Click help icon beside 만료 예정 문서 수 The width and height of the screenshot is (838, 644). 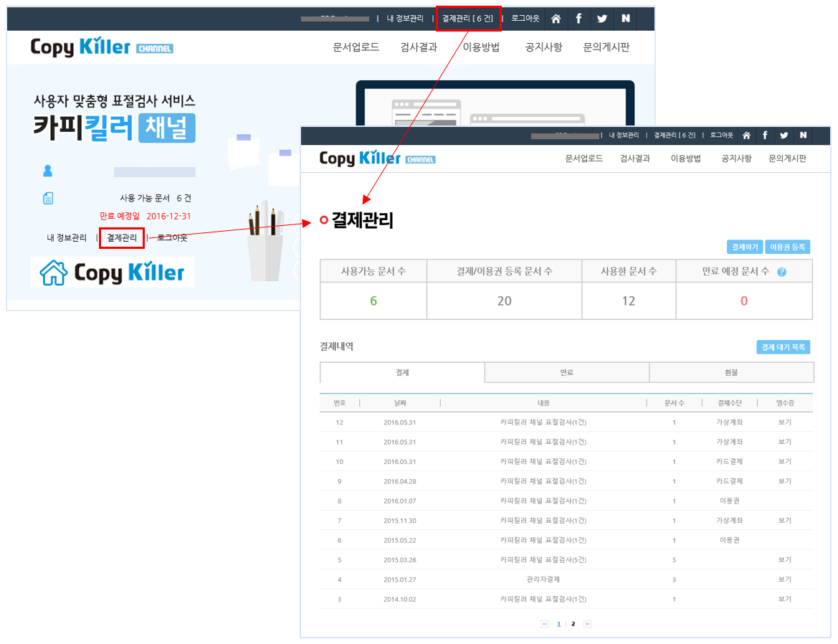(x=781, y=272)
